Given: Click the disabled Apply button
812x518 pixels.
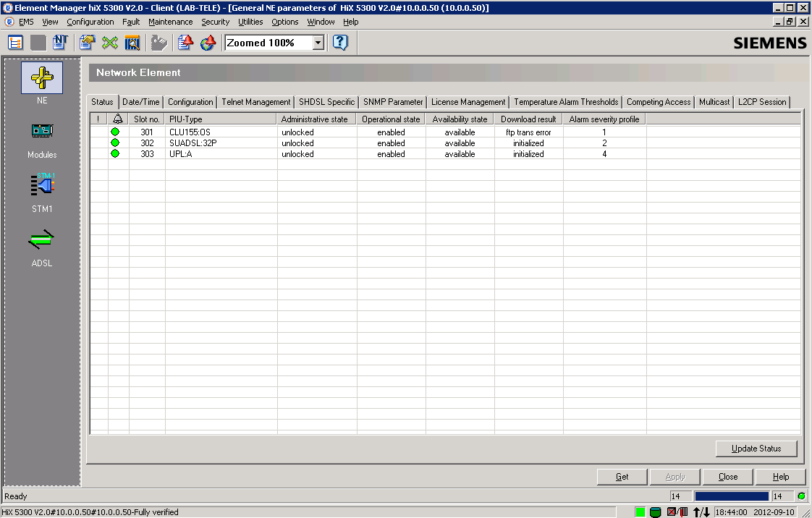Looking at the screenshot, I should coord(675,477).
